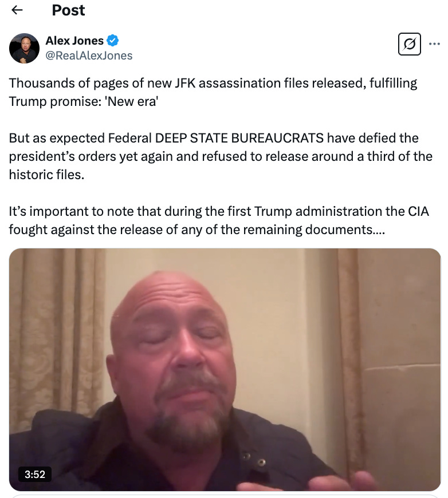
Task: Click the line mentioning remaining documents
Action: click(197, 230)
